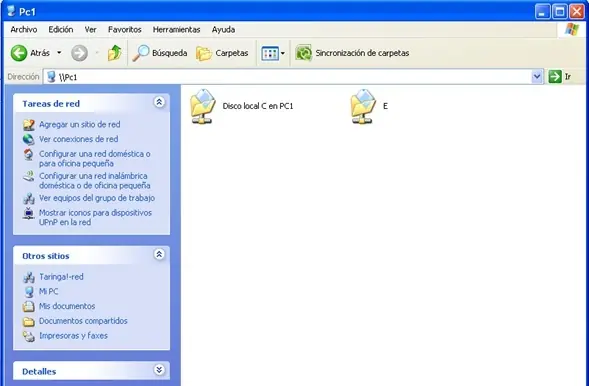The width and height of the screenshot is (589, 386).
Task: Click Mostrar iconos para dispositivos UPnP link
Action: 95,217
